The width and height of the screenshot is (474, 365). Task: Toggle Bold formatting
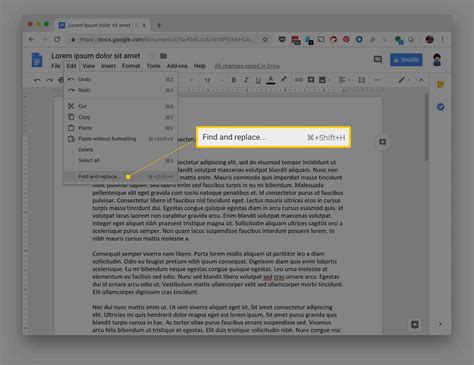click(x=234, y=80)
